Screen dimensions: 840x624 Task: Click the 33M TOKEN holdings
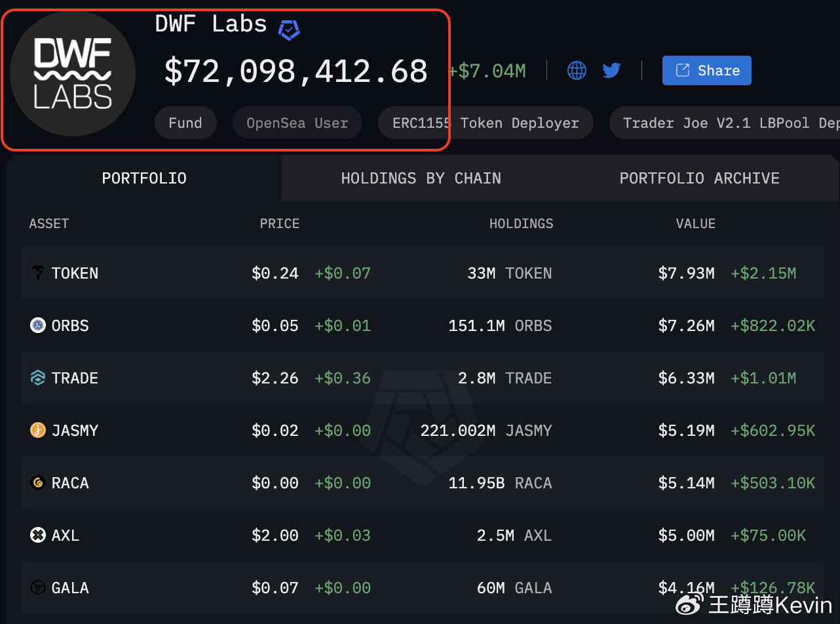tap(510, 273)
